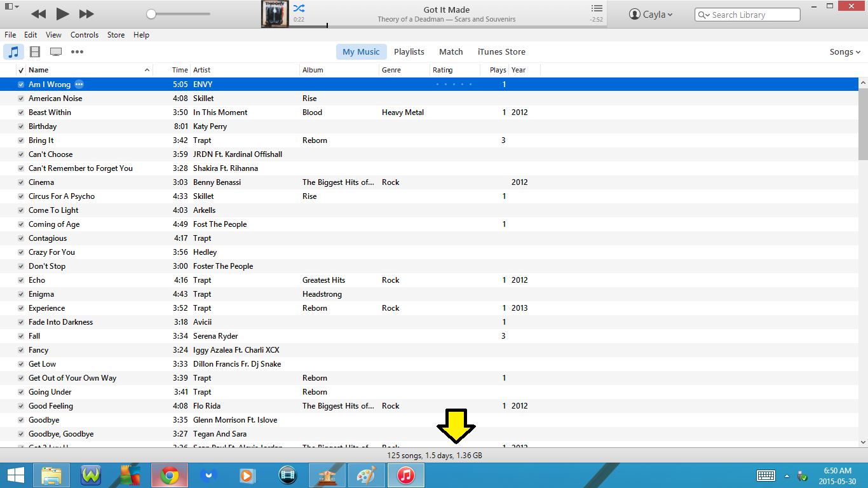
Task: Switch to the TV Shows library icon
Action: (x=56, y=52)
